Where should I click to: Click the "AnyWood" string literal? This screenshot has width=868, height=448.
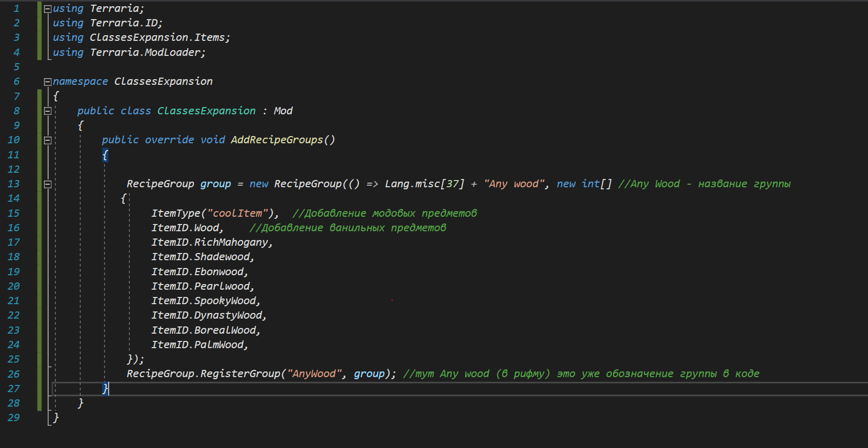click(x=315, y=374)
